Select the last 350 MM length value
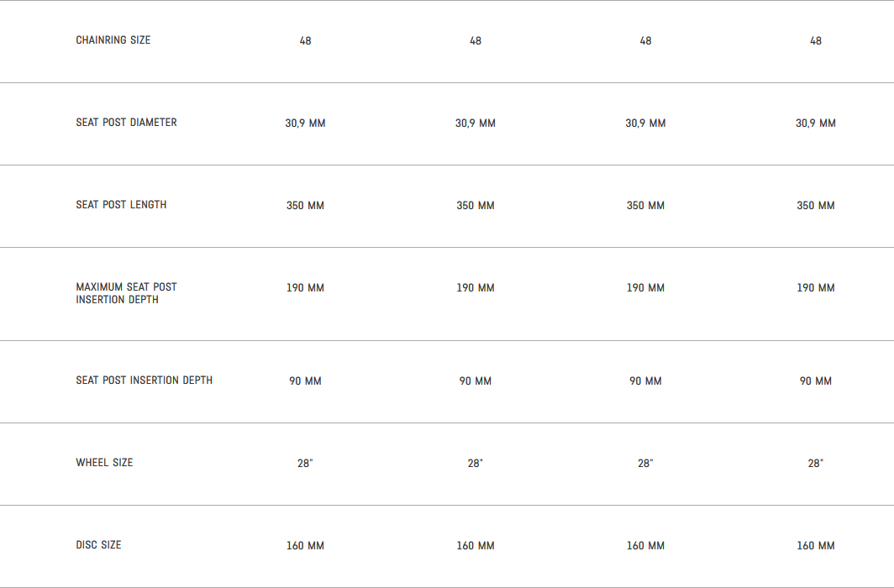The height and width of the screenshot is (588, 894). pyautogui.click(x=815, y=206)
